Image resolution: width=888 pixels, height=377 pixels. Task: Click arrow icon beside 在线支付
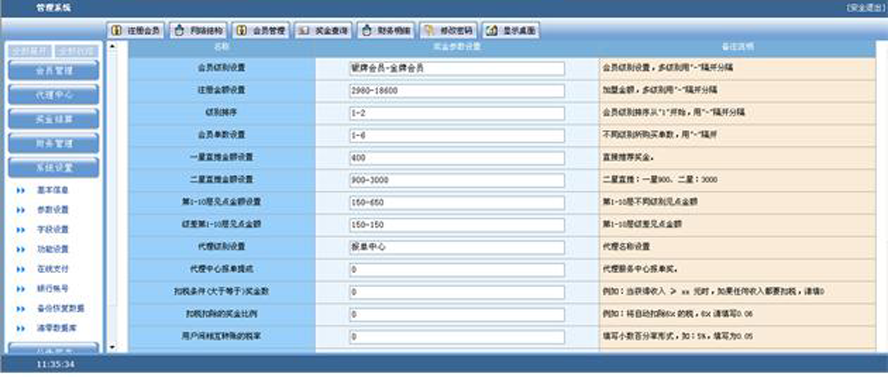pos(22,269)
